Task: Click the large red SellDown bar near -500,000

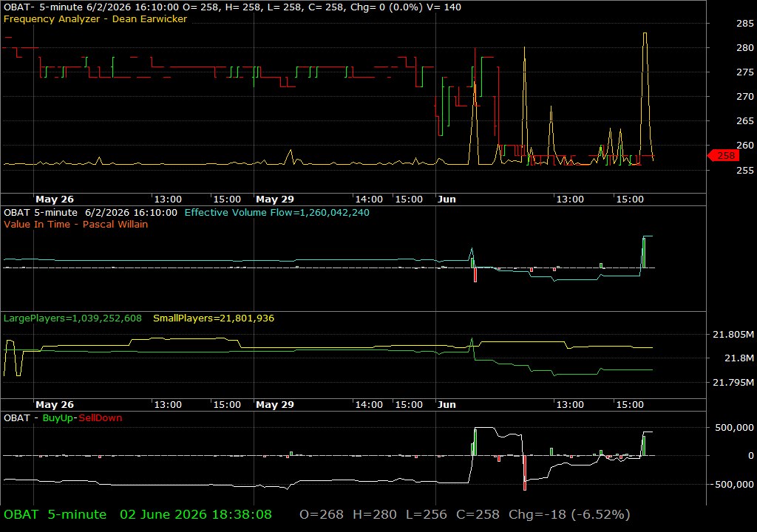Action: [525, 473]
